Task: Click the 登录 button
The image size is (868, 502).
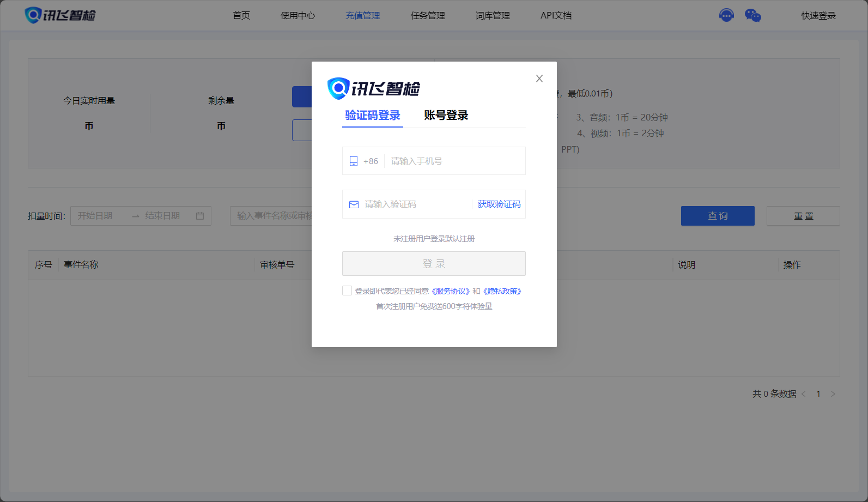Action: point(434,264)
